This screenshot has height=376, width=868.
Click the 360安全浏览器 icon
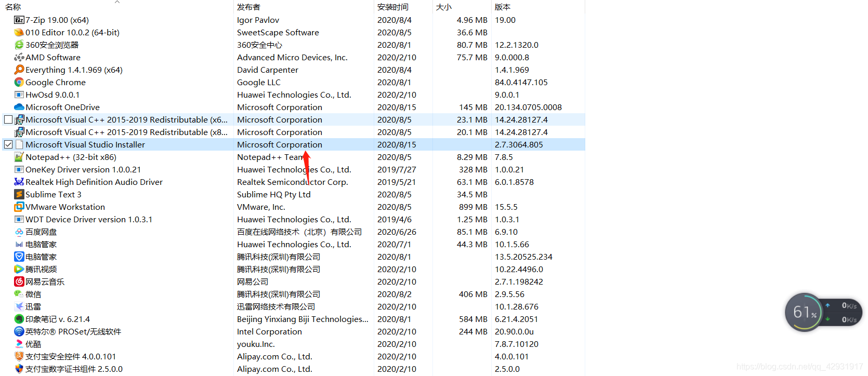(19, 45)
